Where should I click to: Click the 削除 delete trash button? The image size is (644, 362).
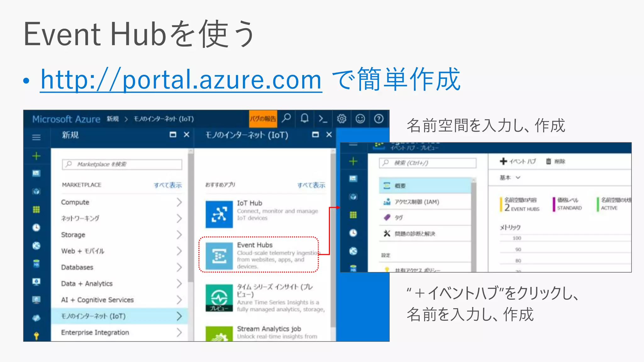coord(556,162)
